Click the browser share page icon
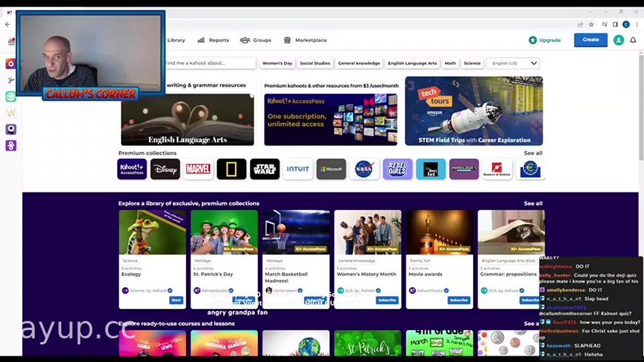644x362 pixels. [581, 24]
